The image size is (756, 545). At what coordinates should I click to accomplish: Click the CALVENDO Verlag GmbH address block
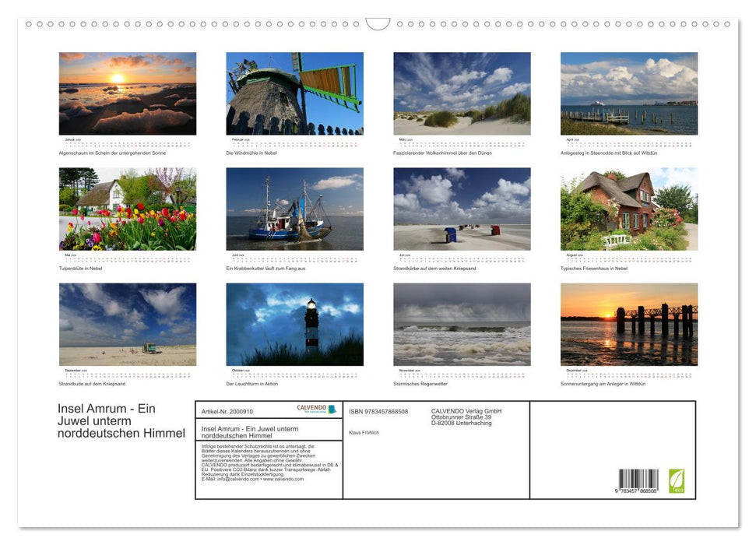coord(465,415)
